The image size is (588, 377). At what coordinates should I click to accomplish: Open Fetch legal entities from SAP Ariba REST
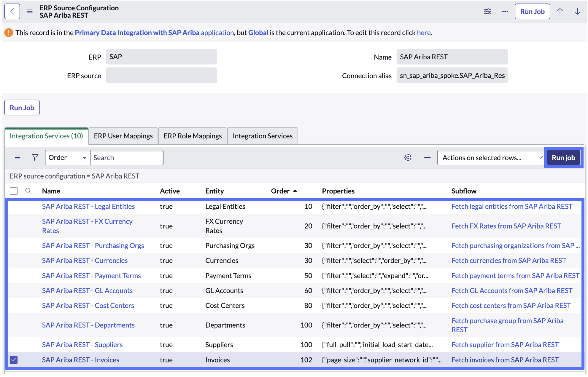[x=512, y=206]
